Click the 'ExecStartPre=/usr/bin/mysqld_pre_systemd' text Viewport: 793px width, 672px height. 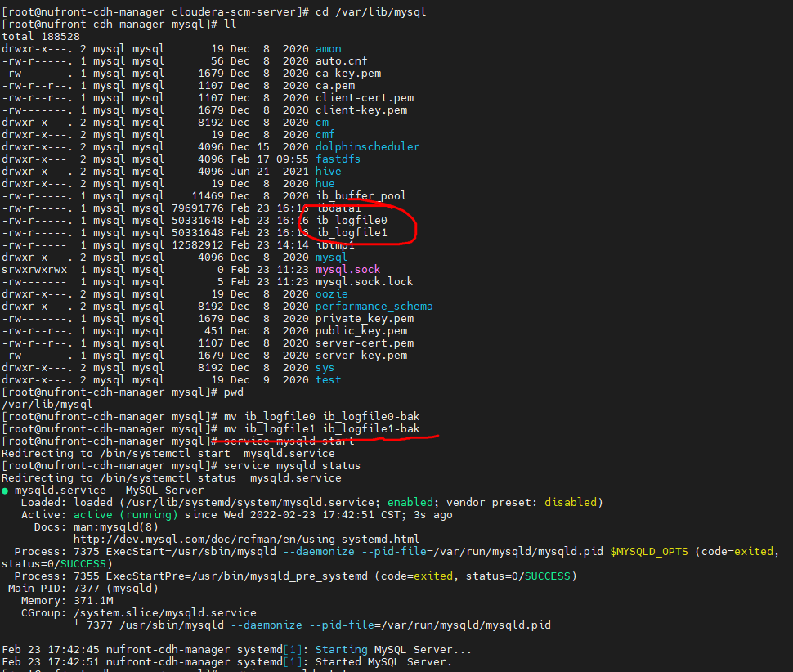237,576
